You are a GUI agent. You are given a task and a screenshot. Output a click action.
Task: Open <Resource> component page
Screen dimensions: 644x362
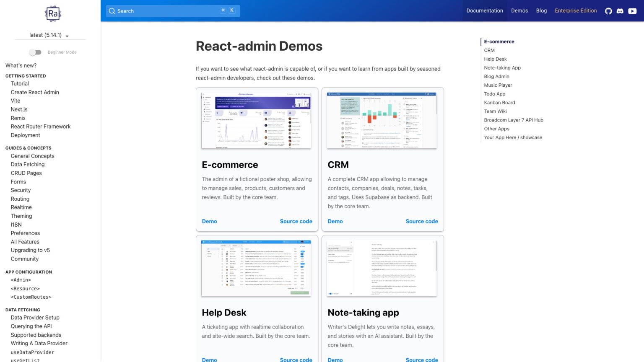point(25,289)
